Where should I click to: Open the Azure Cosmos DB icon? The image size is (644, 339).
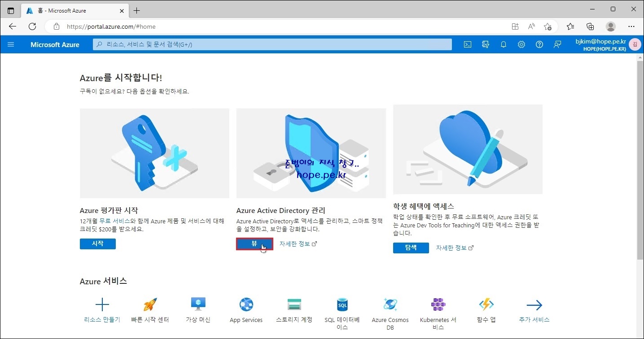coord(390,305)
